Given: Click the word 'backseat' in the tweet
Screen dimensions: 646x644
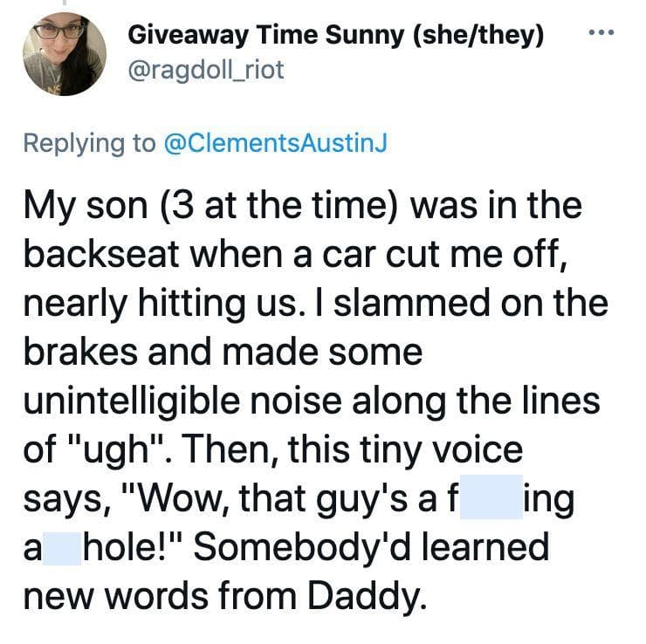Looking at the screenshot, I should pyautogui.click(x=101, y=255).
